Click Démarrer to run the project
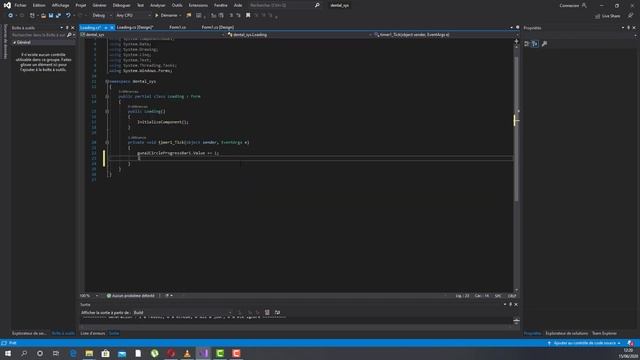This screenshot has width=640, height=360. pos(166,16)
